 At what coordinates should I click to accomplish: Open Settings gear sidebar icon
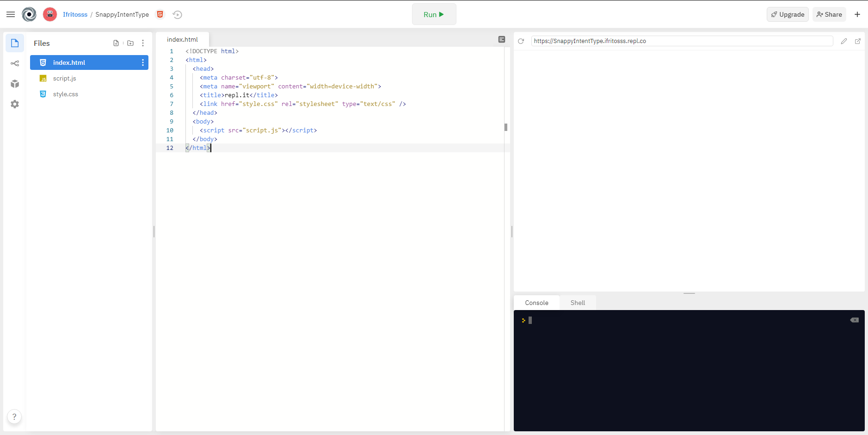pyautogui.click(x=15, y=104)
